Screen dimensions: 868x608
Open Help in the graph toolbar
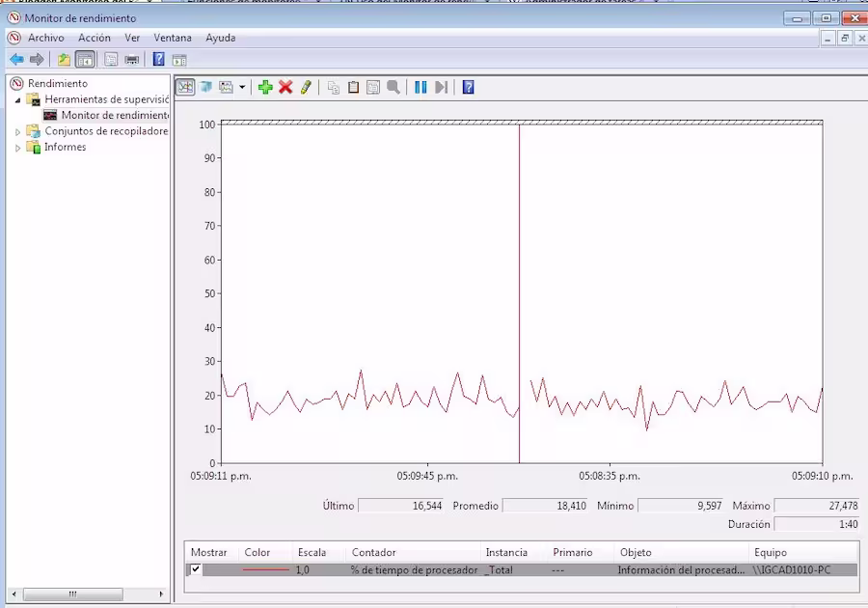(x=469, y=87)
